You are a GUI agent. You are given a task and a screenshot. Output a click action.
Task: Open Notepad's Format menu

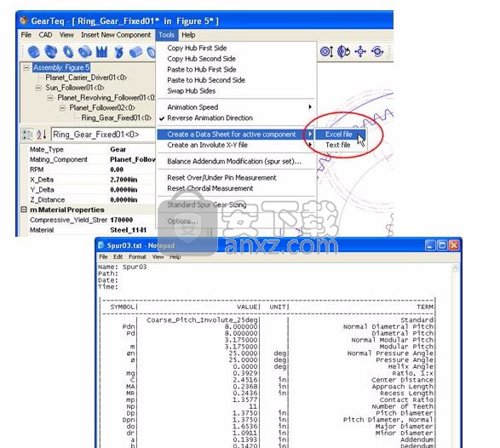pyautogui.click(x=137, y=256)
